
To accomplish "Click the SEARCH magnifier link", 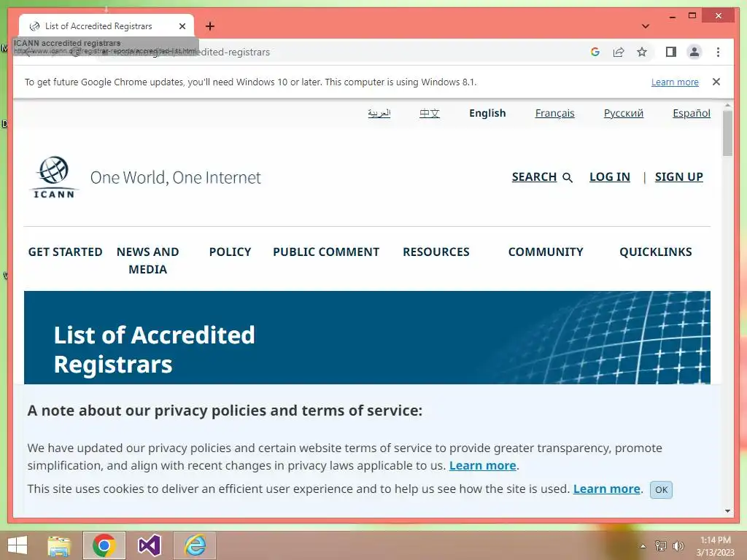I will click(x=542, y=176).
